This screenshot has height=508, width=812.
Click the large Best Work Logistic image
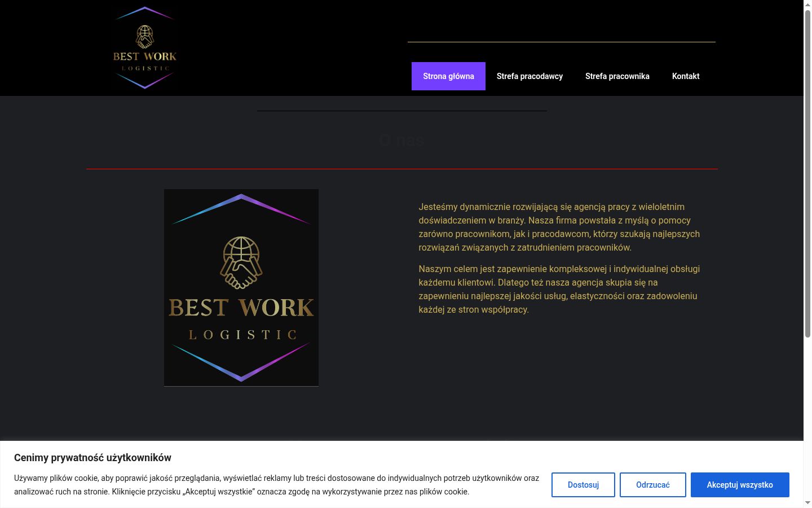pyautogui.click(x=241, y=288)
